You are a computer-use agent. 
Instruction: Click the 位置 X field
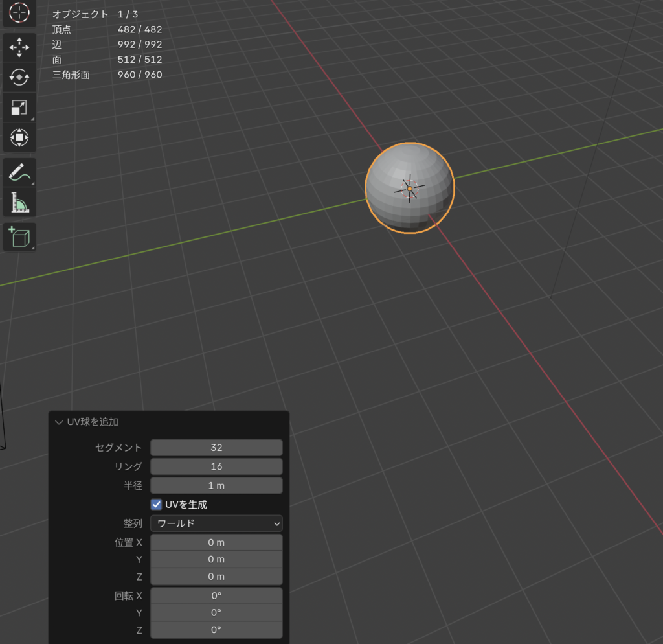pyautogui.click(x=216, y=542)
